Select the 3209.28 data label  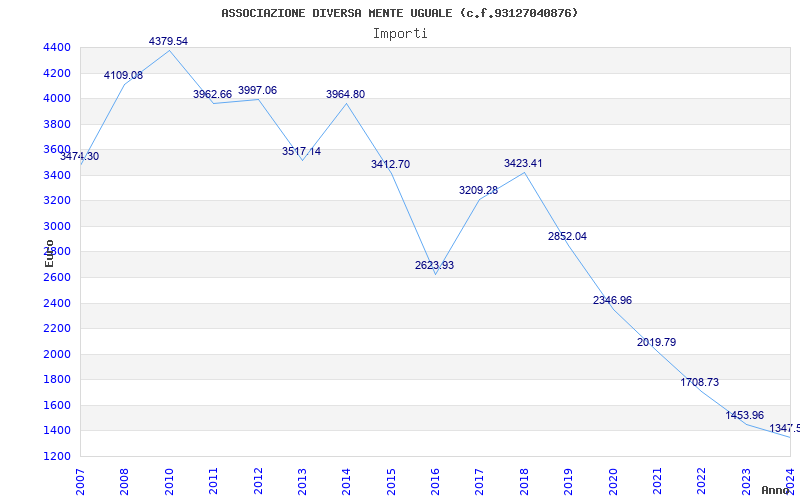(479, 190)
